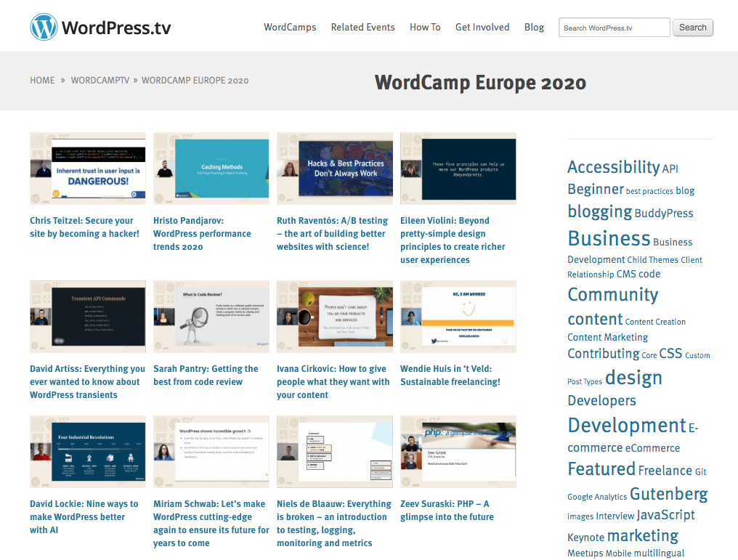Open the Related Events menu item
738x560 pixels.
(x=362, y=27)
